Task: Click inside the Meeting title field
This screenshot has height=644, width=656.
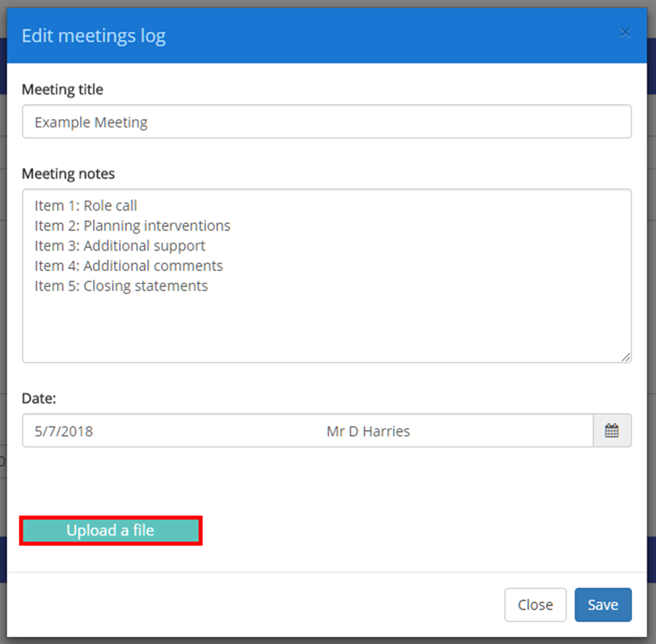Action: coord(327,121)
